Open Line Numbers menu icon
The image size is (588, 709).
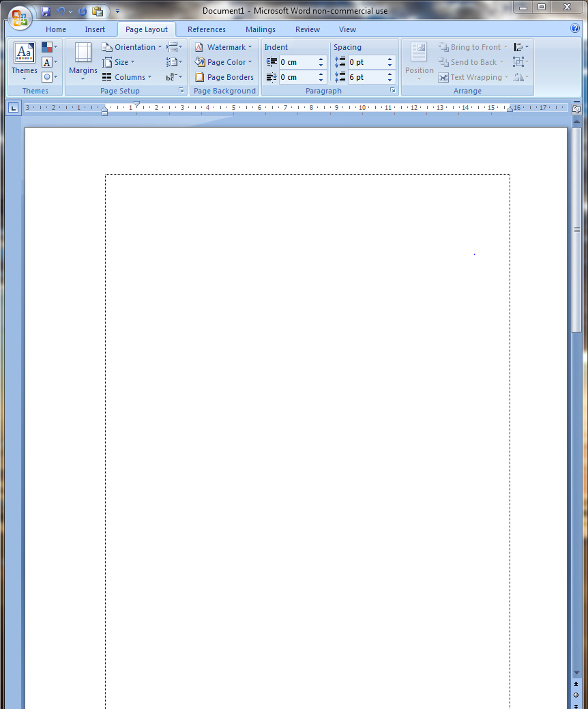(x=174, y=62)
